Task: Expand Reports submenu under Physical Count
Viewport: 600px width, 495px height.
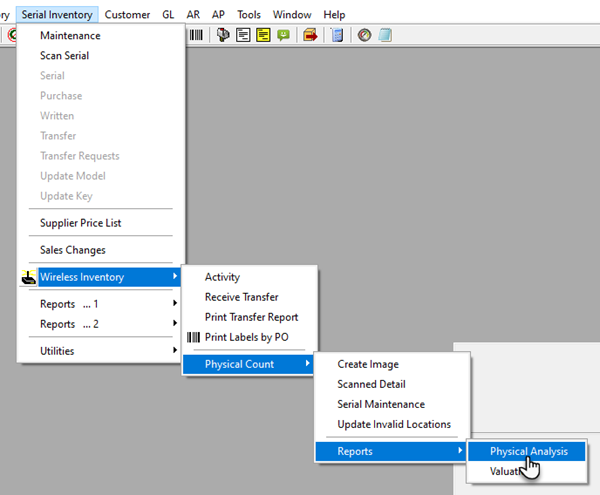Action: pyautogui.click(x=392, y=451)
